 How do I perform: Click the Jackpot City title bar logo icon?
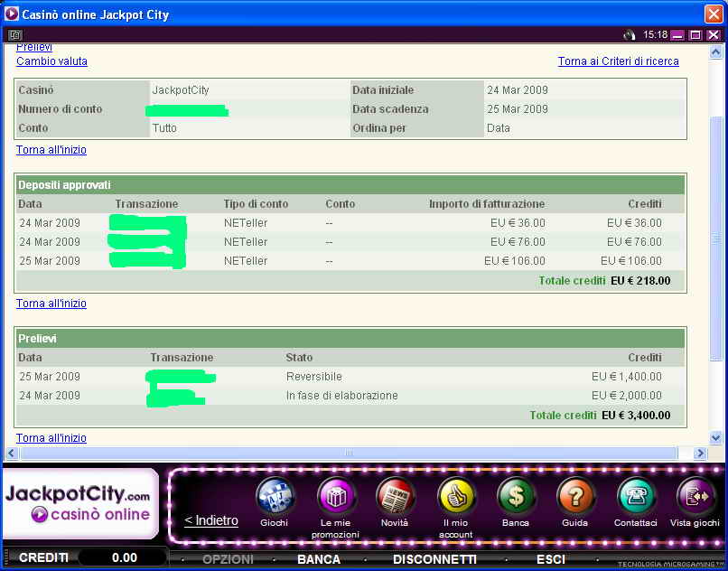(x=11, y=14)
